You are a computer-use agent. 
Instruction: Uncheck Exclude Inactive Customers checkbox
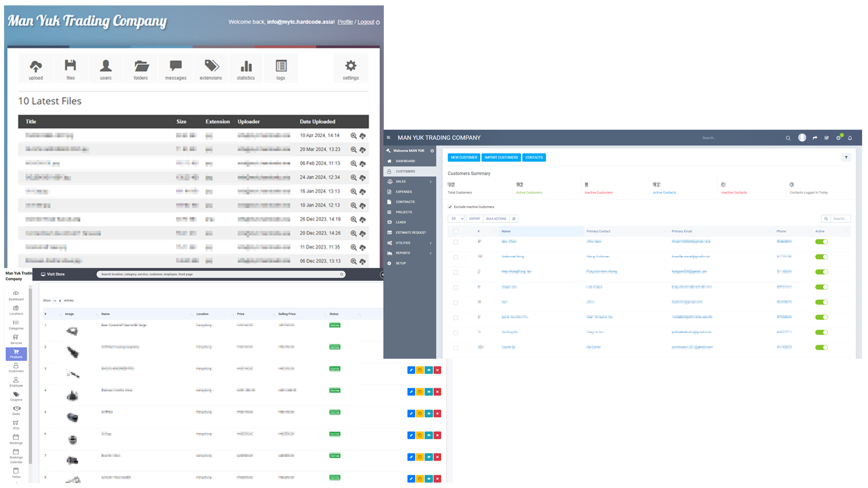450,207
